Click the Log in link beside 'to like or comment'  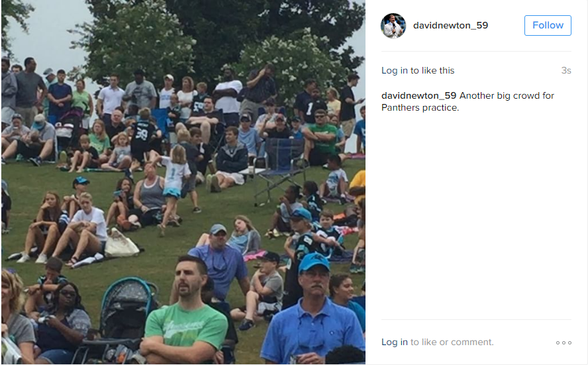[x=395, y=342]
